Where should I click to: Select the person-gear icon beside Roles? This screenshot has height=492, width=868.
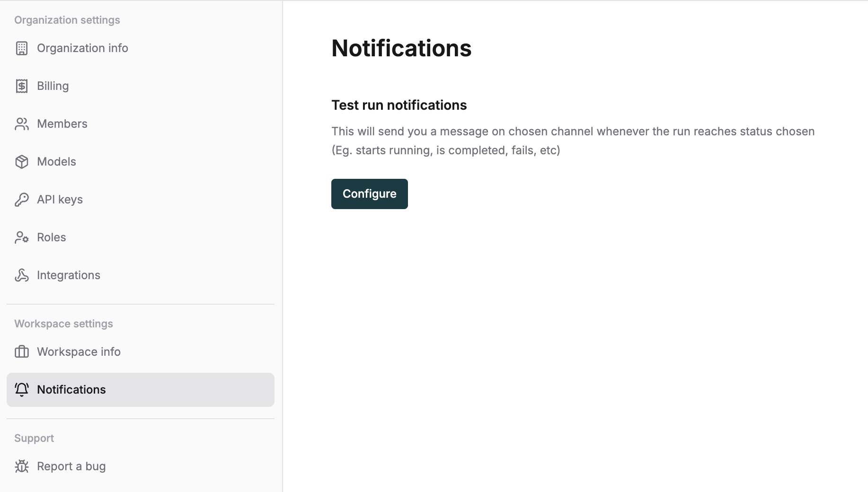point(22,237)
